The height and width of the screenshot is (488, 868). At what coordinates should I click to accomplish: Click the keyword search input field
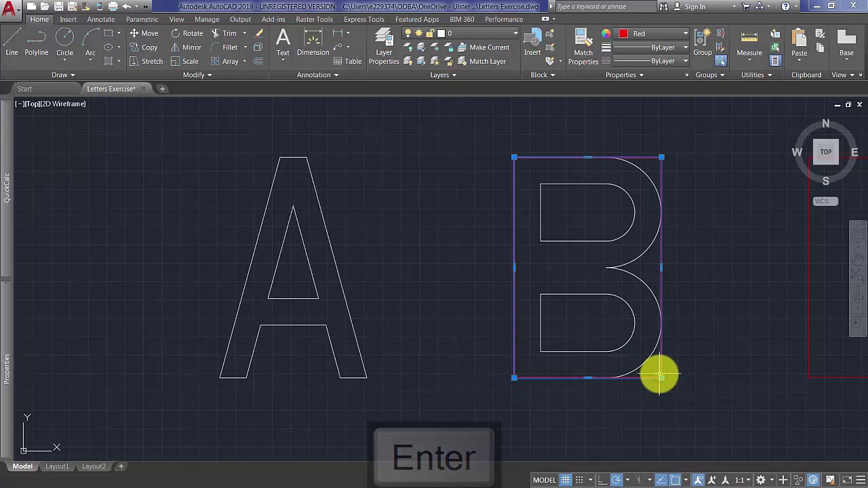[x=606, y=6]
